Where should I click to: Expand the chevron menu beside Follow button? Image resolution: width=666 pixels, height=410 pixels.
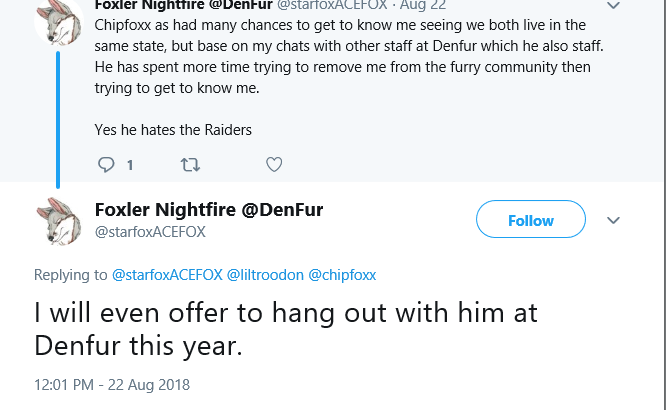613,220
